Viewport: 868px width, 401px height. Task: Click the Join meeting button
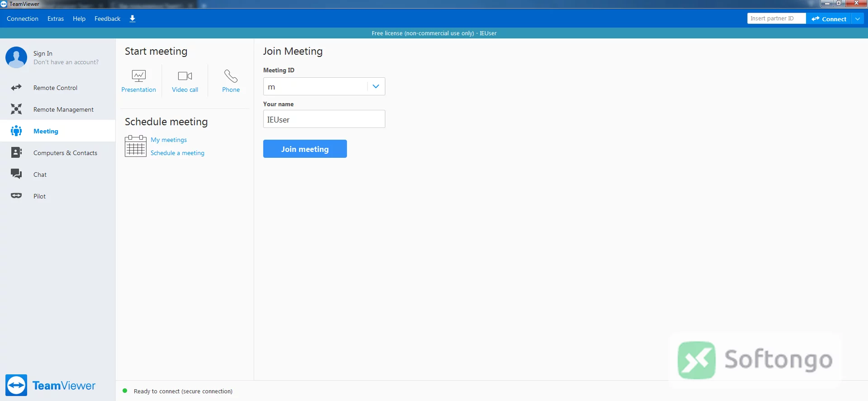305,149
